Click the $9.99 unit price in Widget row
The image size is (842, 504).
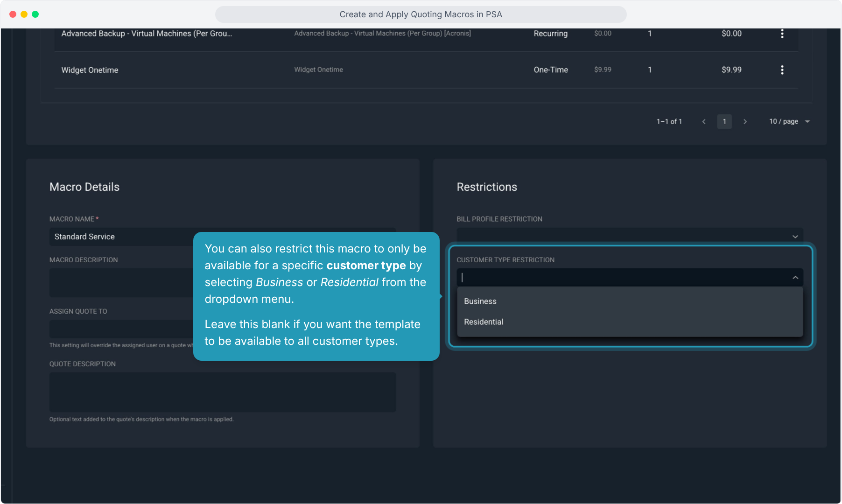603,70
